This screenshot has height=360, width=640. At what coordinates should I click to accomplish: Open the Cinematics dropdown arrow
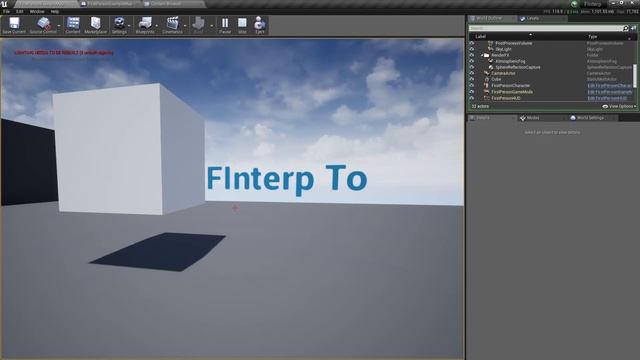(185, 25)
